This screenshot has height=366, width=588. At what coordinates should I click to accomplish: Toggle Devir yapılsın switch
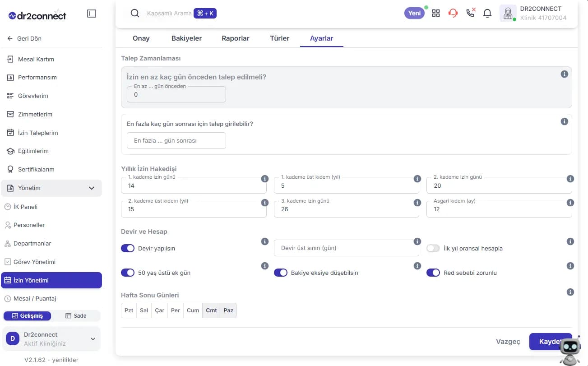128,248
